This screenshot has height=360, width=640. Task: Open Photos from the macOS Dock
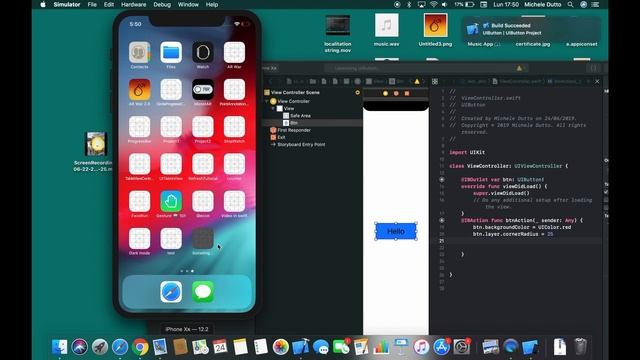pos(281,347)
